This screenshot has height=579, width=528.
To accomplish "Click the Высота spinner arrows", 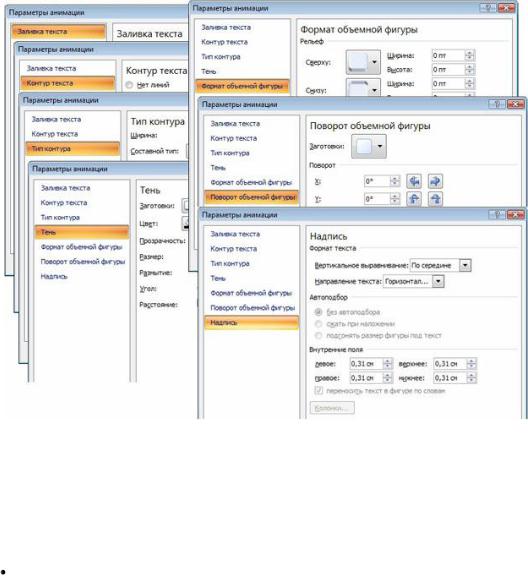I will (x=469, y=69).
